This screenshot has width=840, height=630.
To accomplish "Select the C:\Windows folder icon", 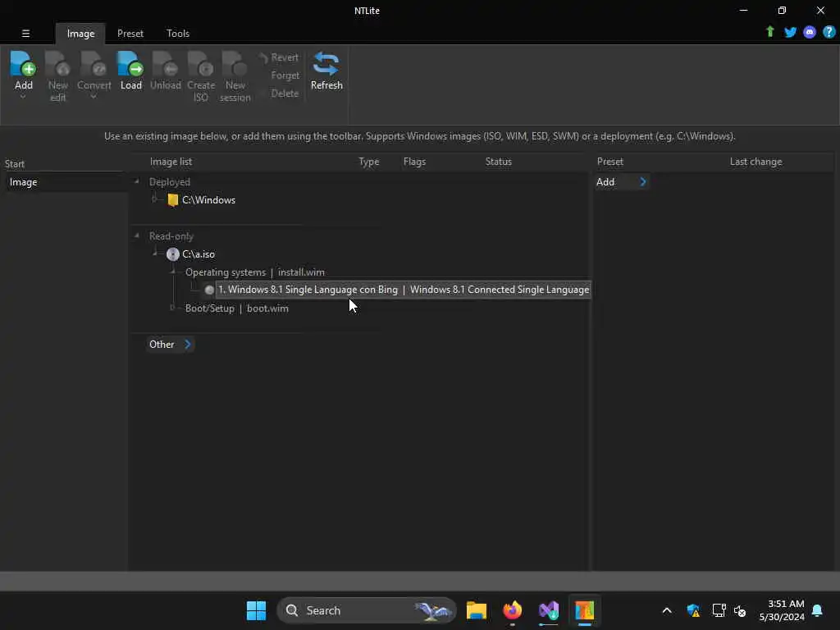I will 172,200.
